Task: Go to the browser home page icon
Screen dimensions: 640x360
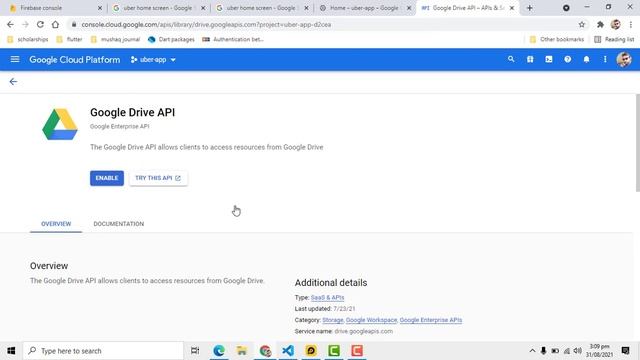Action: pos(55,24)
